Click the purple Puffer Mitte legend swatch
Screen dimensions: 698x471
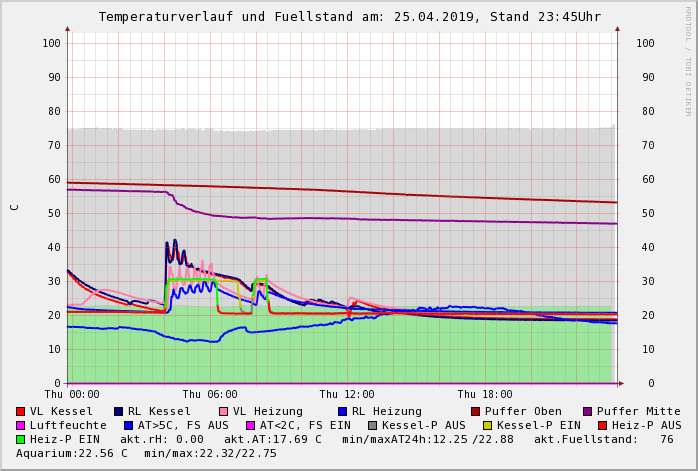(587, 411)
